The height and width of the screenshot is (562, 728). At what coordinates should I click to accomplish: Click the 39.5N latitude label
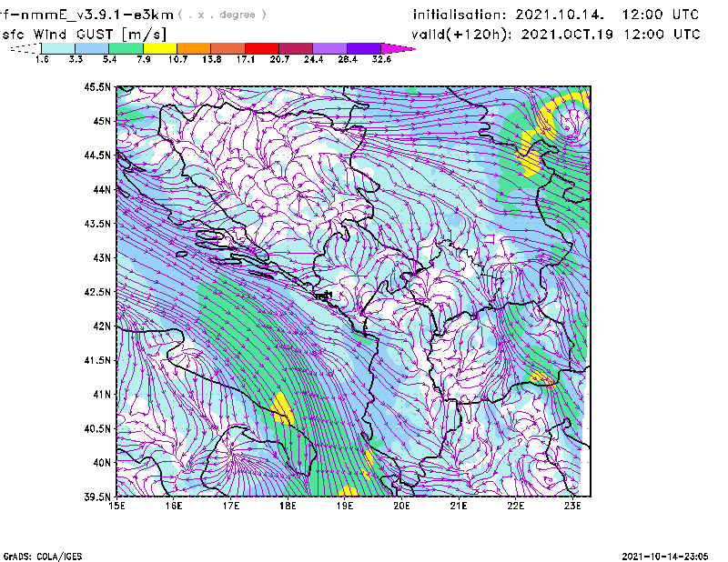98,497
